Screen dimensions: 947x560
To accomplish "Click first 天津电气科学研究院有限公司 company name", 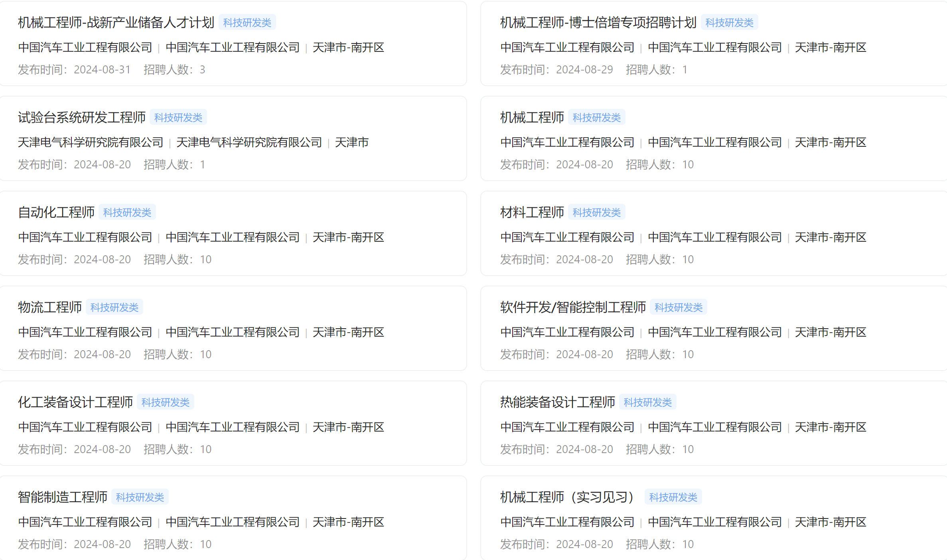I will 91,142.
